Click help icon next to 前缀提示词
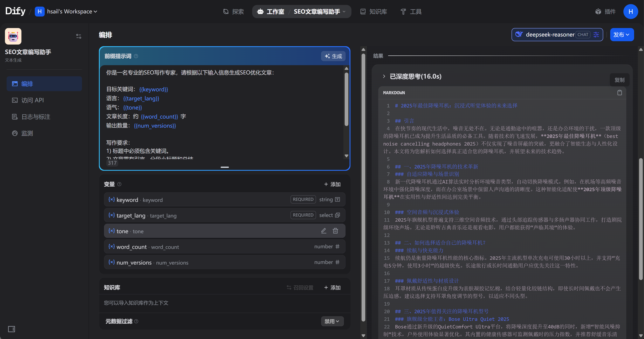The width and height of the screenshot is (644, 339). tap(136, 56)
